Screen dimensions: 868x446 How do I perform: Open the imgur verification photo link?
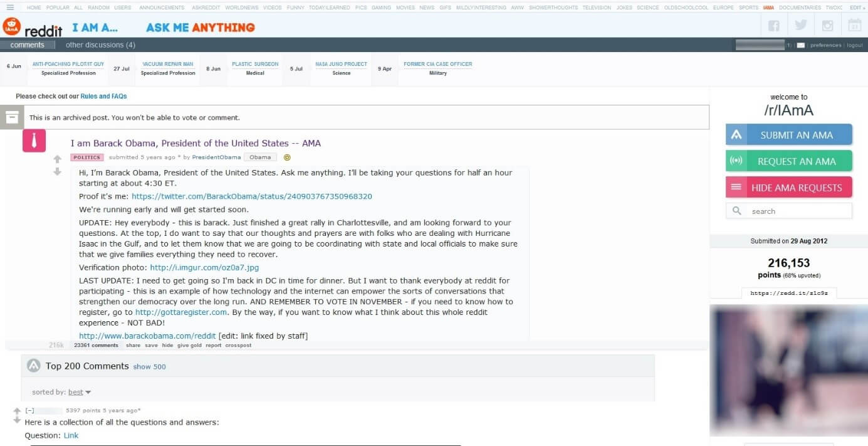pos(204,268)
